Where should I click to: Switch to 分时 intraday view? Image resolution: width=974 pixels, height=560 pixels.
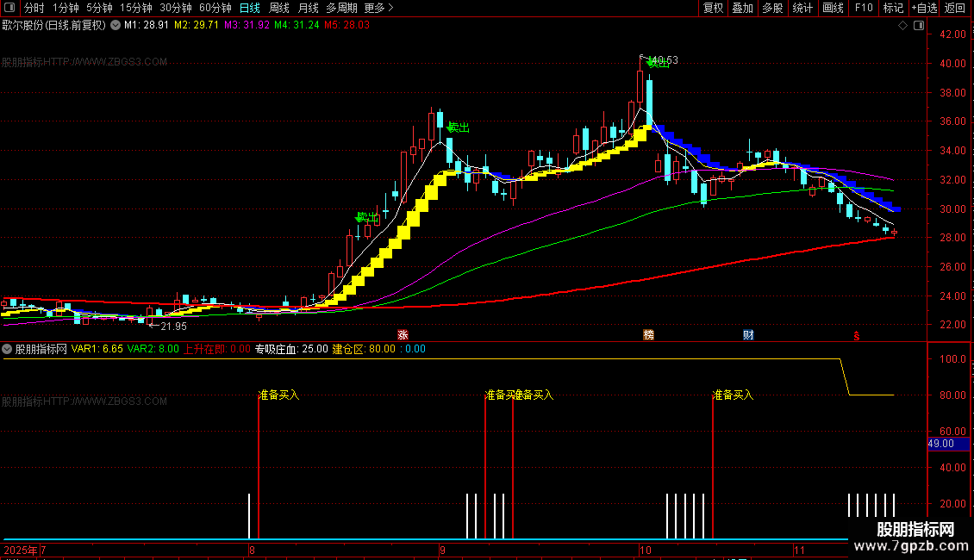tap(34, 8)
